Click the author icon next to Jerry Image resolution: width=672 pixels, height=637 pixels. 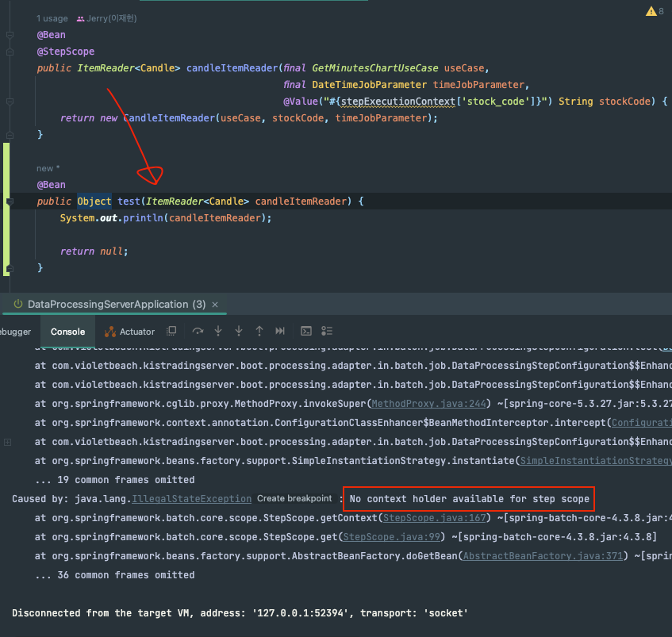(x=80, y=19)
